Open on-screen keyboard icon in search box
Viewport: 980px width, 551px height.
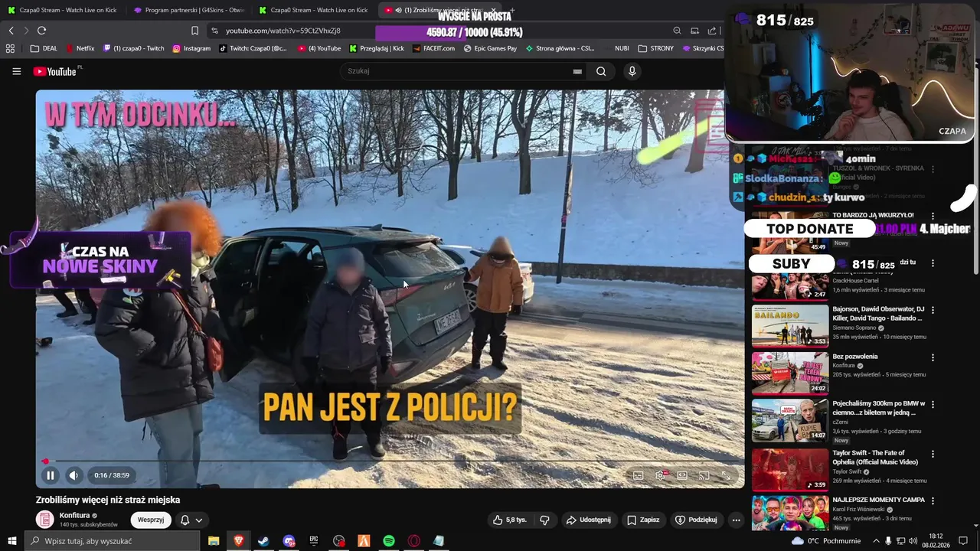(x=577, y=71)
